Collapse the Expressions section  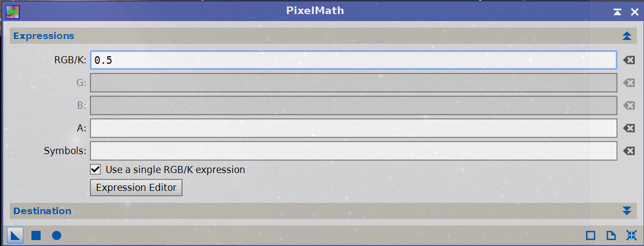[626, 36]
